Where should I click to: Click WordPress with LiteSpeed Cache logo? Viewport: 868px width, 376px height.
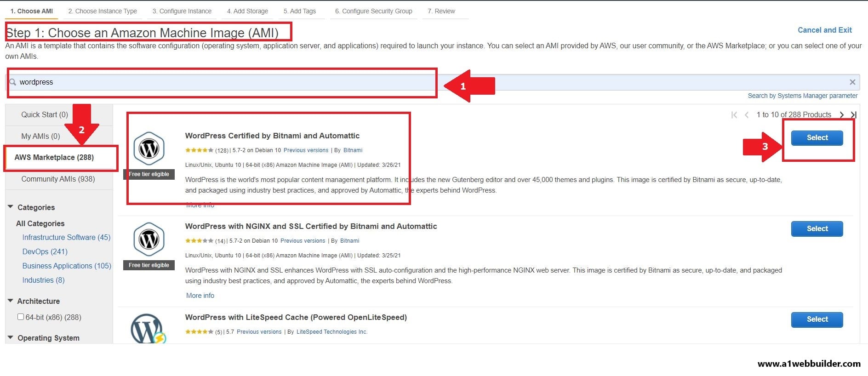(148, 329)
